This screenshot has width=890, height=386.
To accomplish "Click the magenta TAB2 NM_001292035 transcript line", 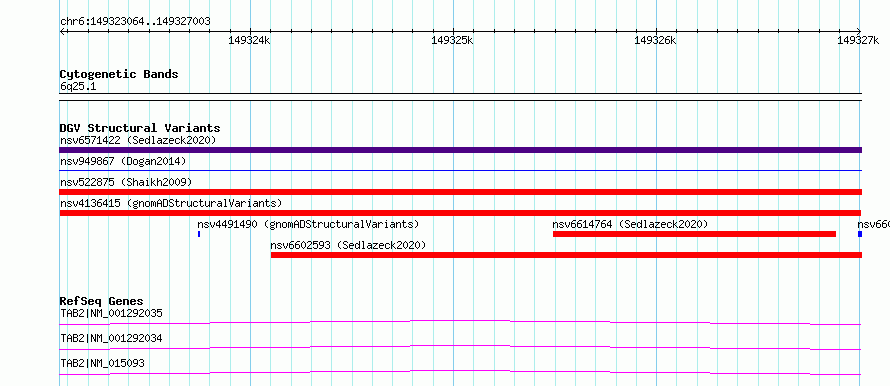I will [460, 322].
